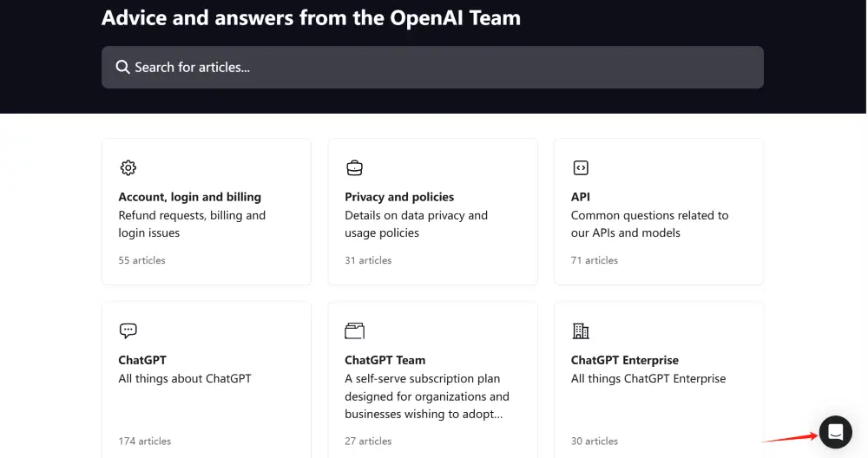Open the ChatGPT Team collection title
868x458 pixels.
pyautogui.click(x=385, y=360)
